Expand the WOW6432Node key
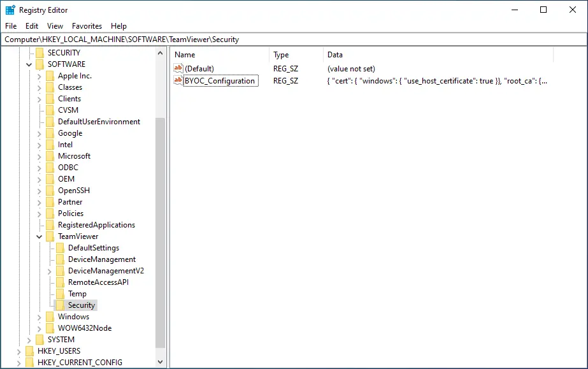This screenshot has height=369, width=588. pos(39,328)
